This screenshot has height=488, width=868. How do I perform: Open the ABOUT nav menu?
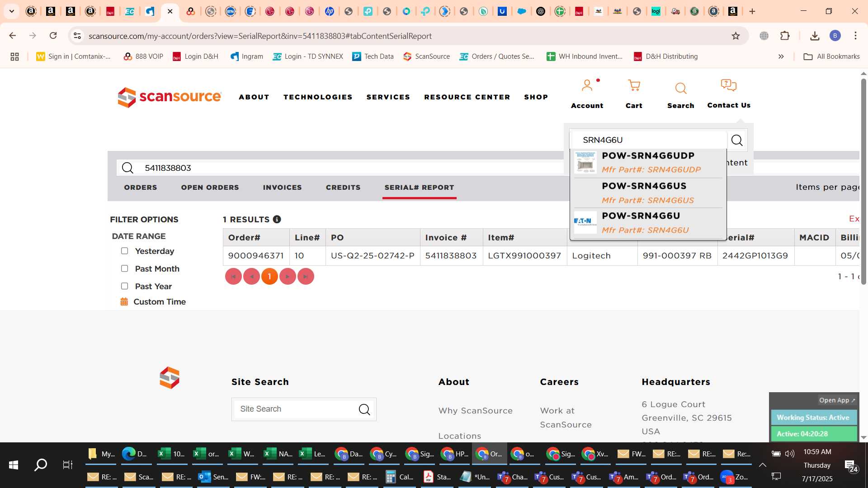click(254, 97)
